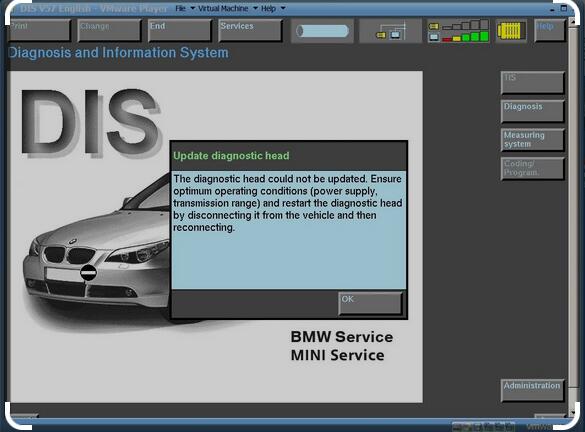Click the diagnostic head error message text
Screen dimensions: 585x432
tap(287, 203)
